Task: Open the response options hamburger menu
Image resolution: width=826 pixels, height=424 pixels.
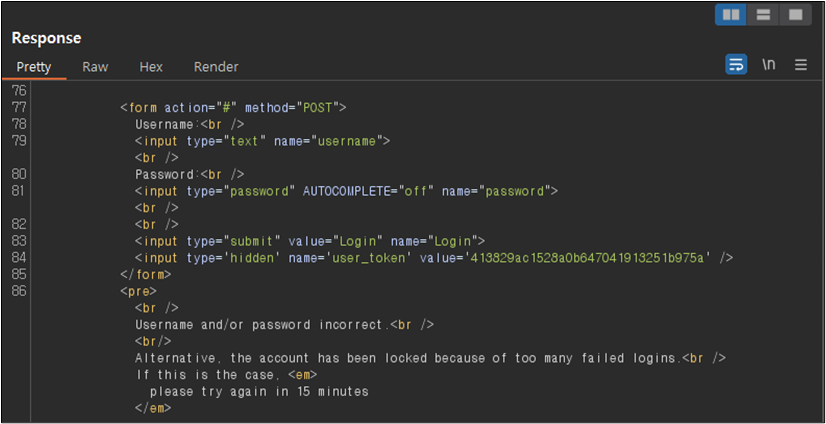Action: 801,65
